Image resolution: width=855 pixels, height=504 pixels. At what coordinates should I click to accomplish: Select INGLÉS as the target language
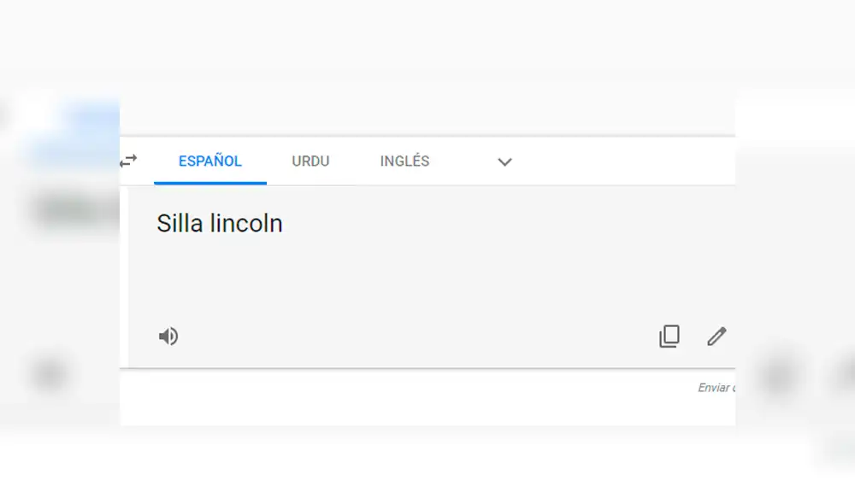[404, 161]
